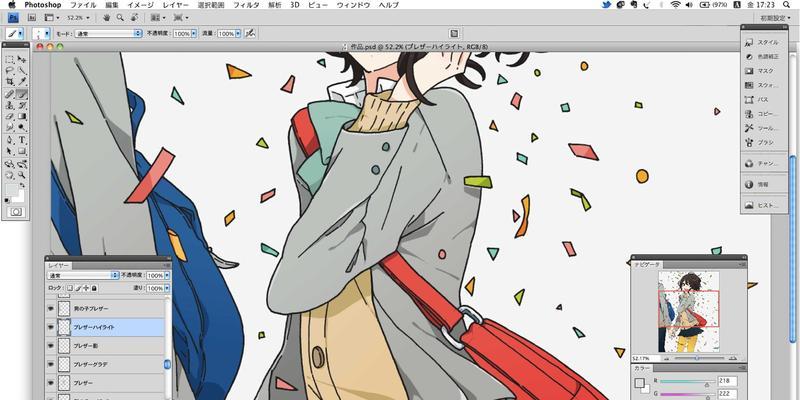
Task: Select the Type tool
Action: (21, 140)
